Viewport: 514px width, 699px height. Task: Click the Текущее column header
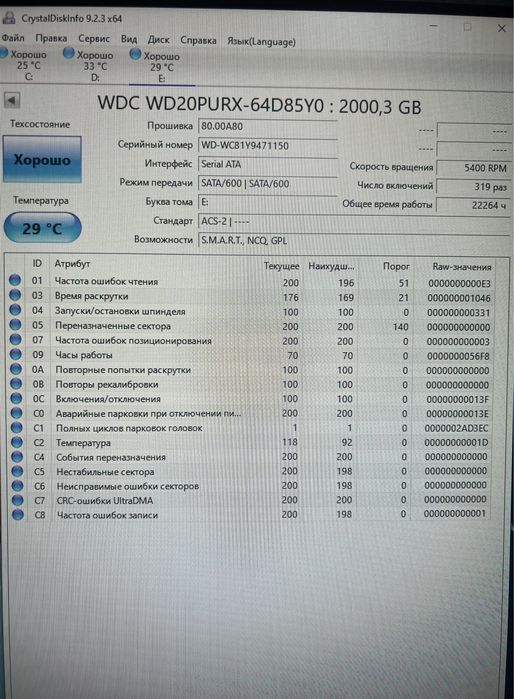tap(281, 266)
